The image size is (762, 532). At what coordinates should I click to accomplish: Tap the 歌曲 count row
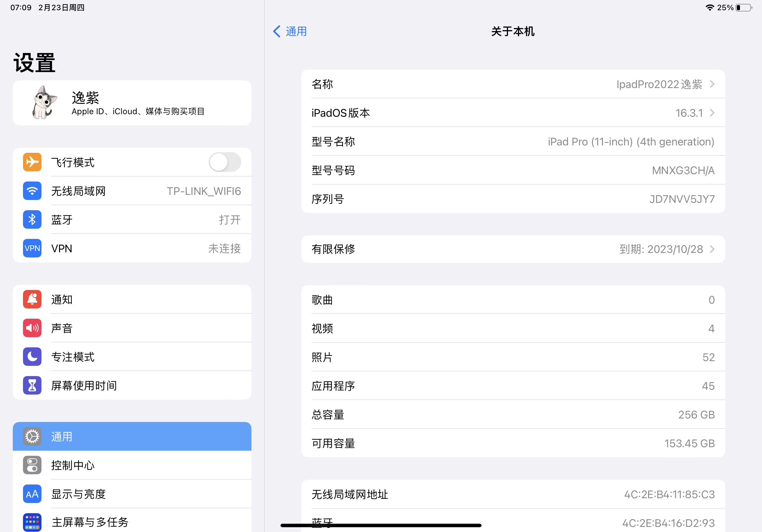point(513,300)
